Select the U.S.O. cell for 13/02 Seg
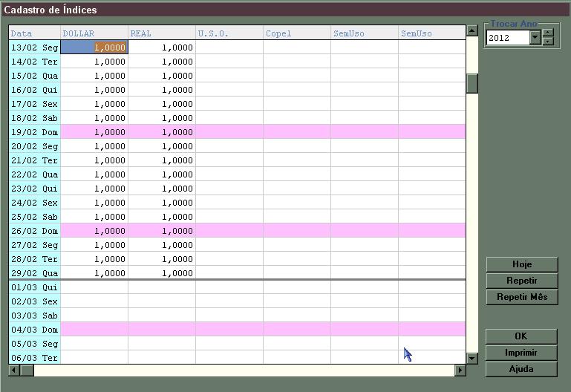Screen dimensions: 571x392 point(229,48)
